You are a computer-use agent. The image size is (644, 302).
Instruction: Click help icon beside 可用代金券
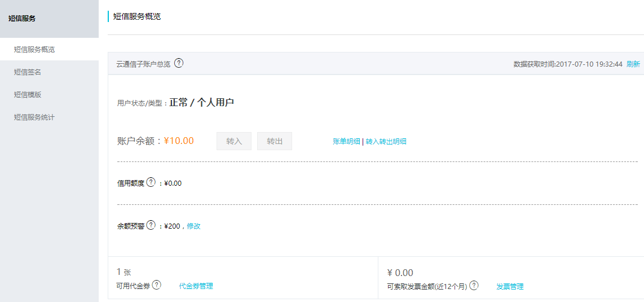[x=156, y=285]
